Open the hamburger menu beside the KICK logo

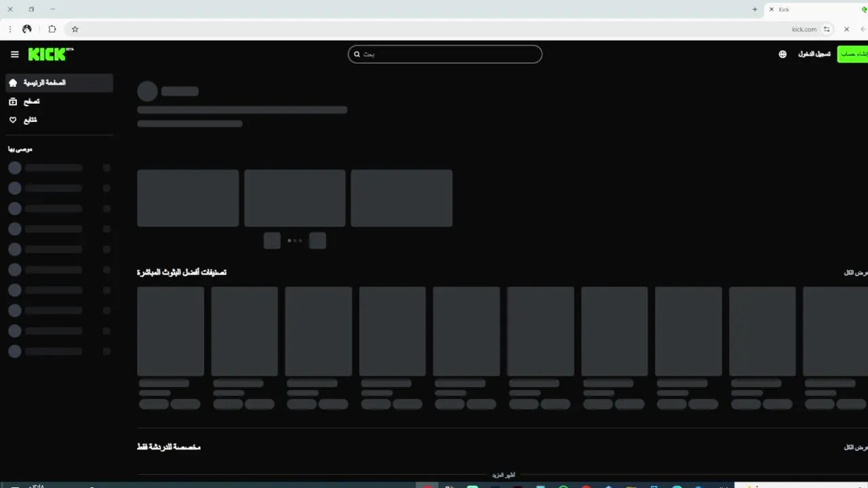pyautogui.click(x=14, y=54)
